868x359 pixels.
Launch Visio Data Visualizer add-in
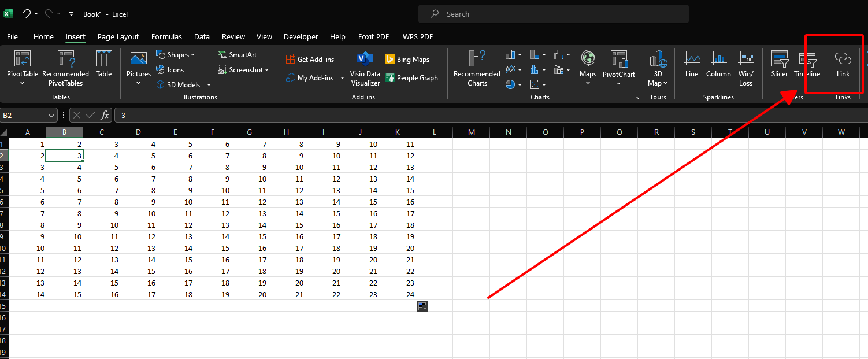[365, 68]
